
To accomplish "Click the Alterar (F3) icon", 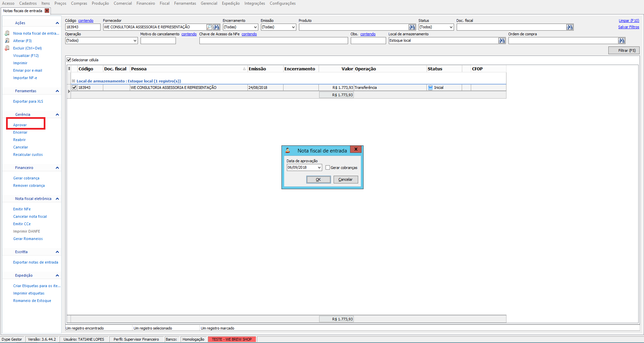I will coord(7,41).
